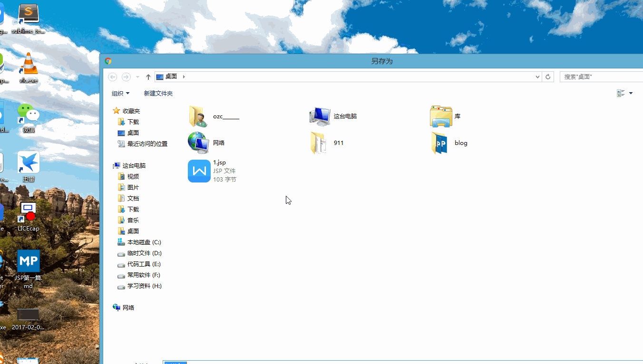
Task: Select 学习资料 (H:) drive
Action: click(x=139, y=286)
